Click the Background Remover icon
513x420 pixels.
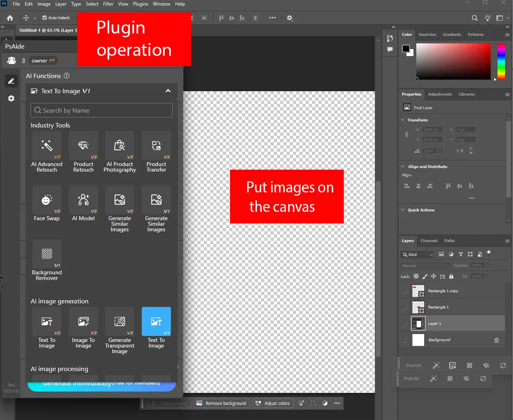click(x=47, y=254)
